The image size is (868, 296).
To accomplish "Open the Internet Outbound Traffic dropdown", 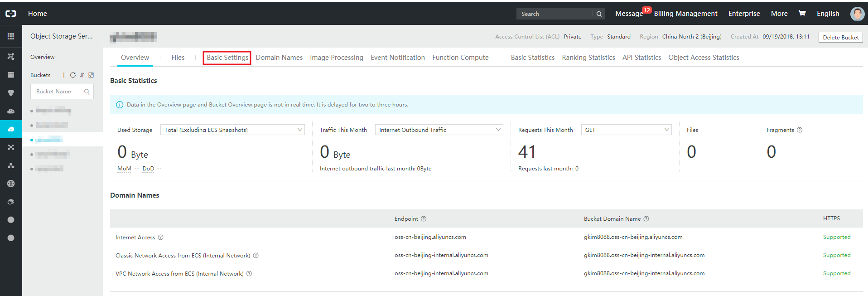I will [439, 130].
